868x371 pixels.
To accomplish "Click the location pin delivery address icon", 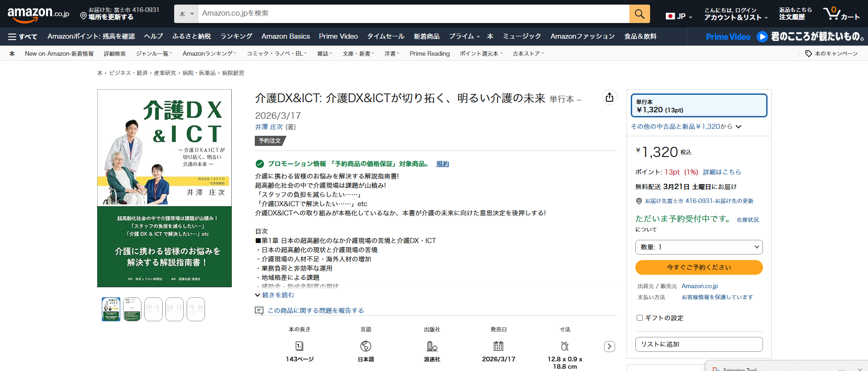I will click(x=83, y=16).
